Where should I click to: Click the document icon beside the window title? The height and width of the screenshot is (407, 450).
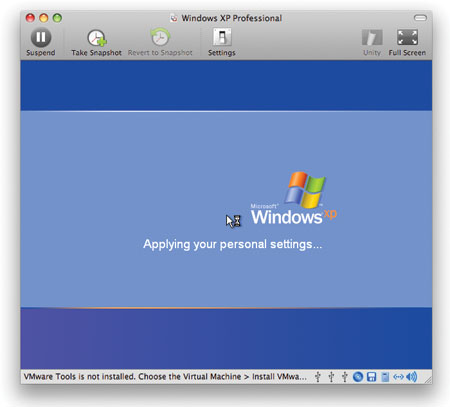point(174,18)
